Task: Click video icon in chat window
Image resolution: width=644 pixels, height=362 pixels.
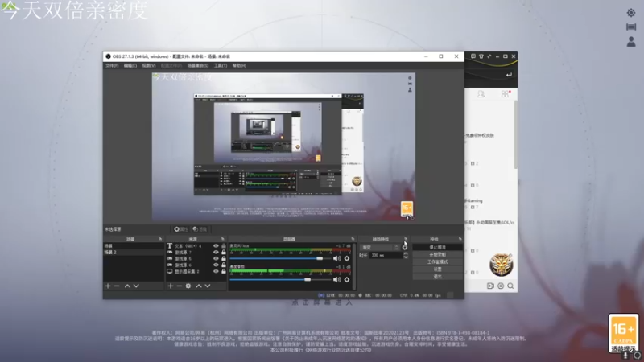Action: pos(490,286)
